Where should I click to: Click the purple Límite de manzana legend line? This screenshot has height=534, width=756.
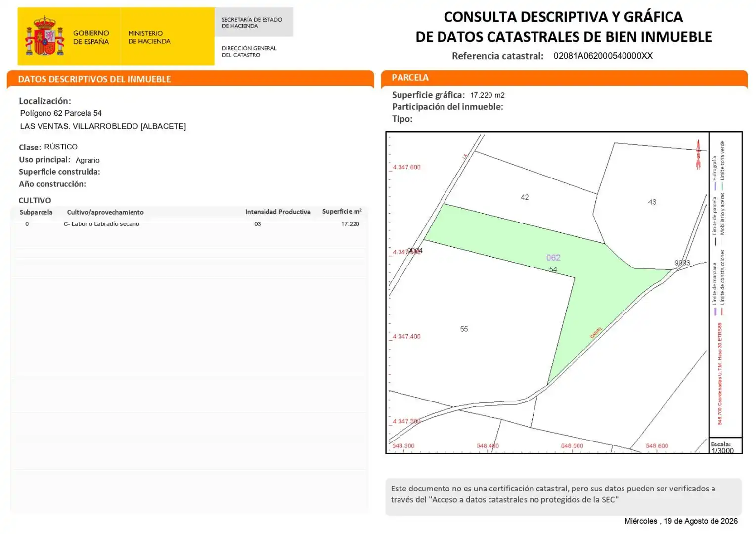click(x=715, y=311)
